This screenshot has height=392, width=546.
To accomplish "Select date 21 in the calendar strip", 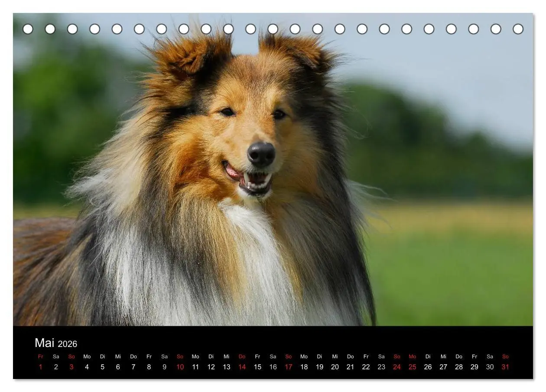I will coord(351,367).
